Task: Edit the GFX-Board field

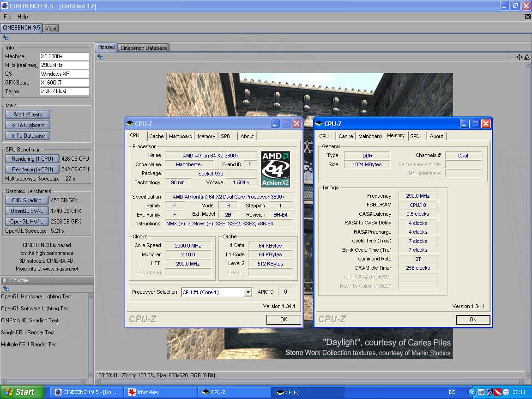Action: click(x=65, y=83)
